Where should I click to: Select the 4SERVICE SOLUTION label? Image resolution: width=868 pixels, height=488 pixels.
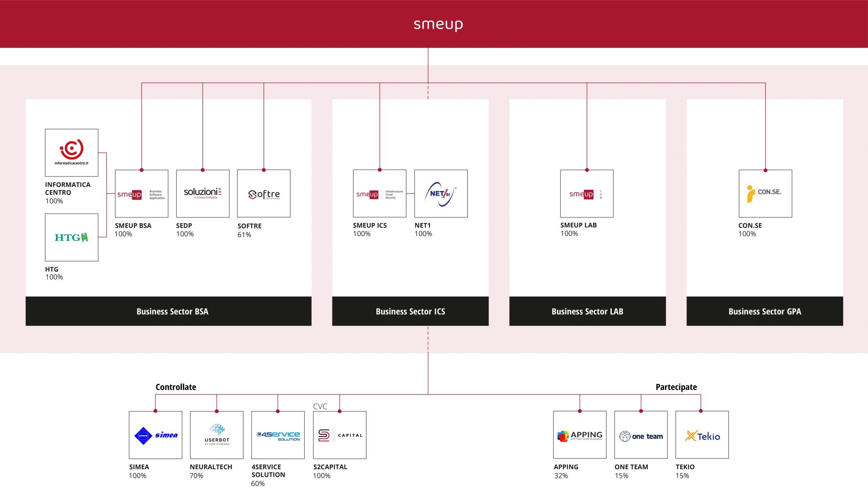click(268, 471)
